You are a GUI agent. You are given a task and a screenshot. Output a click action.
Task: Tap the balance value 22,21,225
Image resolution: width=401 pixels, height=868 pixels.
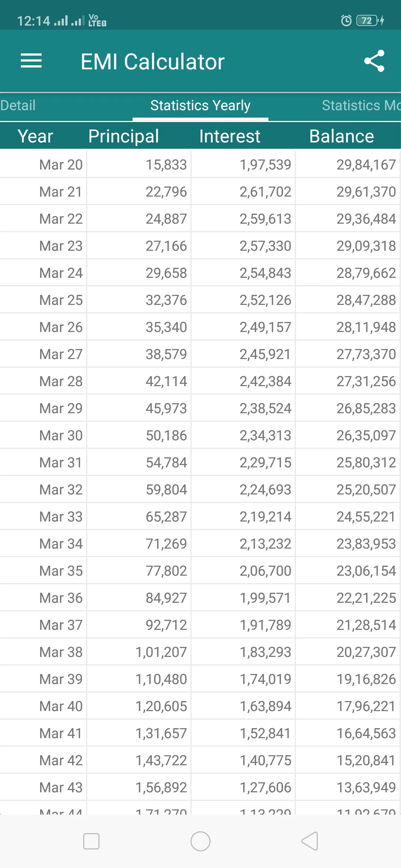(366, 598)
